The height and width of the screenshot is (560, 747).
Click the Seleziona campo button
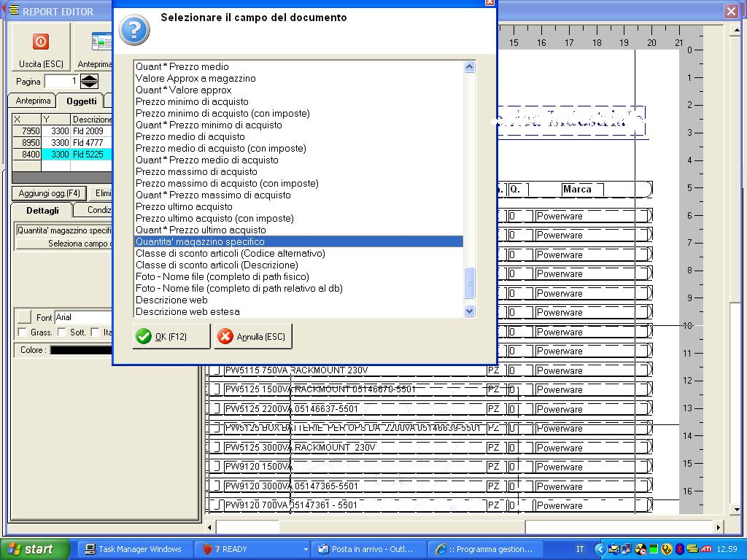pyautogui.click(x=64, y=244)
